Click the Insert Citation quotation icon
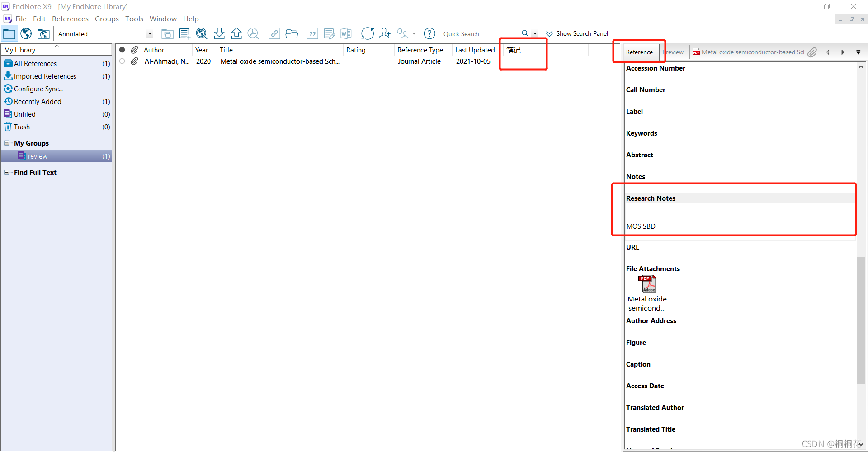The image size is (868, 452). click(312, 33)
